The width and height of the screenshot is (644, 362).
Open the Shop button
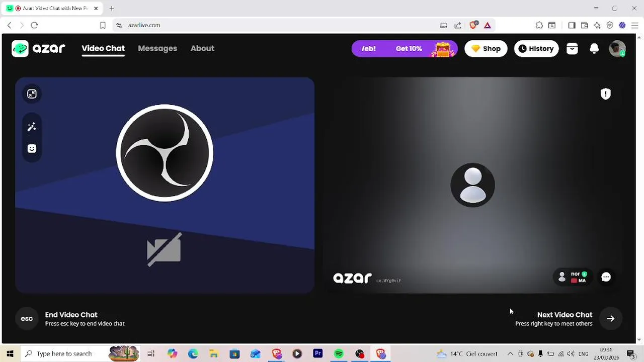pyautogui.click(x=486, y=48)
